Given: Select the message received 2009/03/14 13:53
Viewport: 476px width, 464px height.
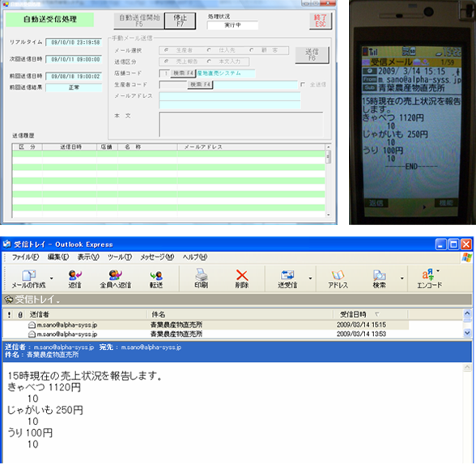Looking at the screenshot, I should [206, 334].
